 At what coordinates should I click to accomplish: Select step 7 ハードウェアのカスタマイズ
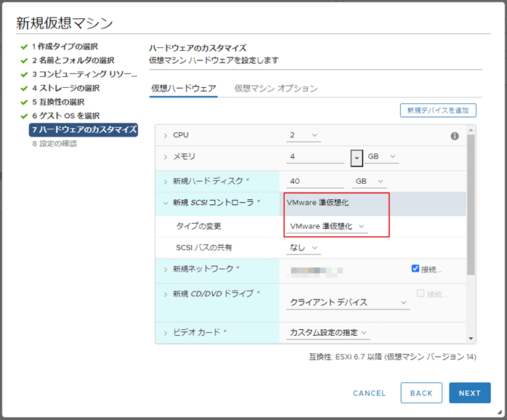[x=84, y=130]
